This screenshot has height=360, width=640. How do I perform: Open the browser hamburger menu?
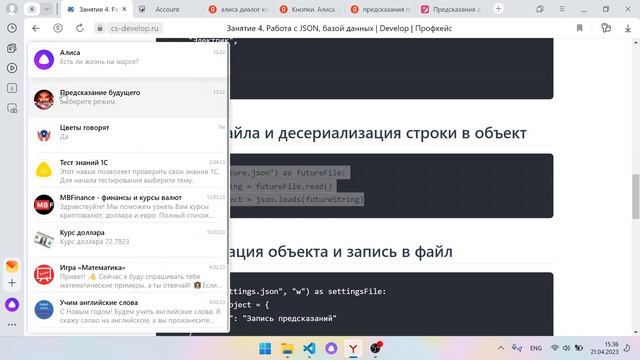pyautogui.click(x=562, y=9)
